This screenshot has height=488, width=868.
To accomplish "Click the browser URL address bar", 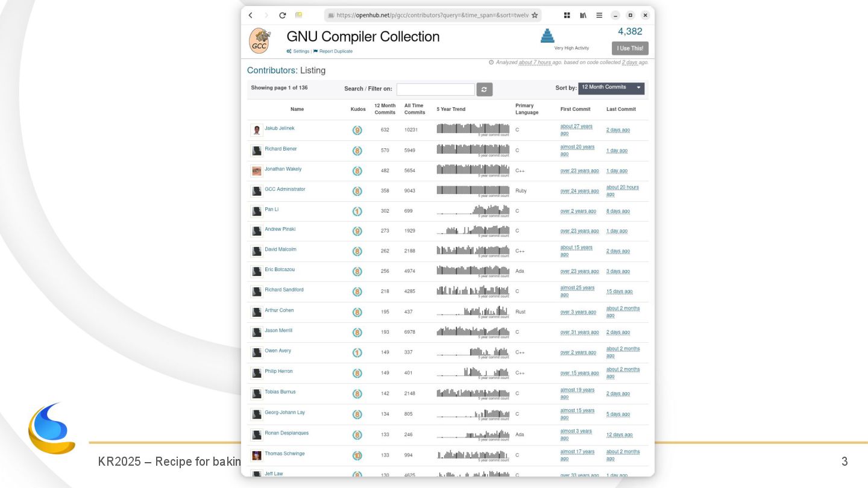I will tap(433, 15).
